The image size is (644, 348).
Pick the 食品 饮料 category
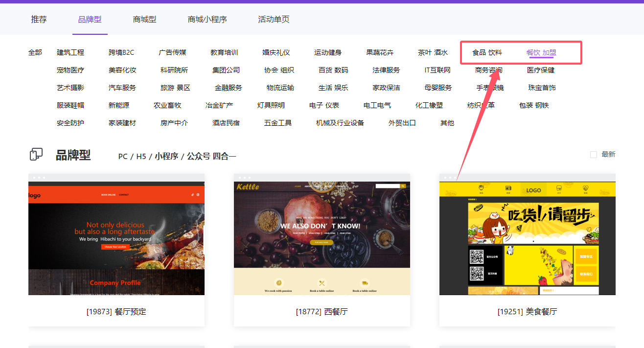coord(487,52)
